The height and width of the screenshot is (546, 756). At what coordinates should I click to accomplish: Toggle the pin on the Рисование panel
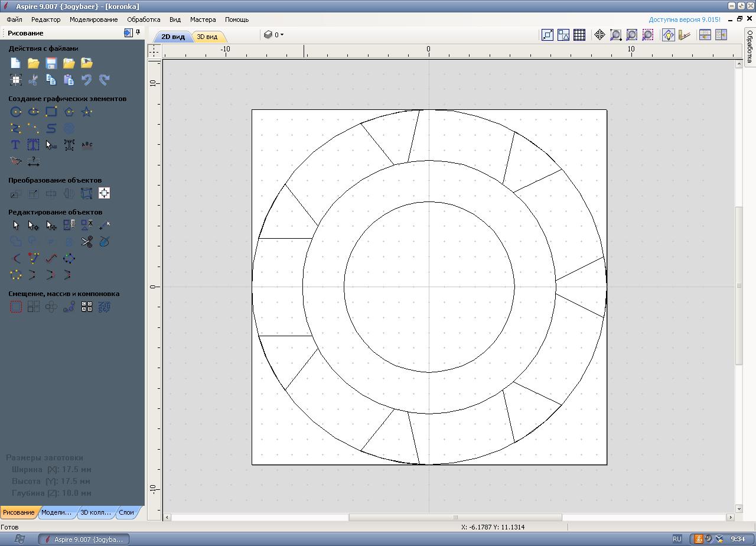138,33
